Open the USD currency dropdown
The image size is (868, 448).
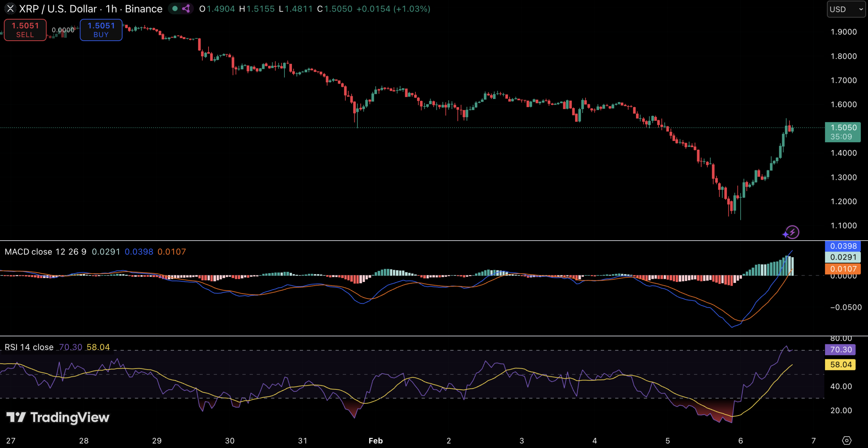coord(846,9)
